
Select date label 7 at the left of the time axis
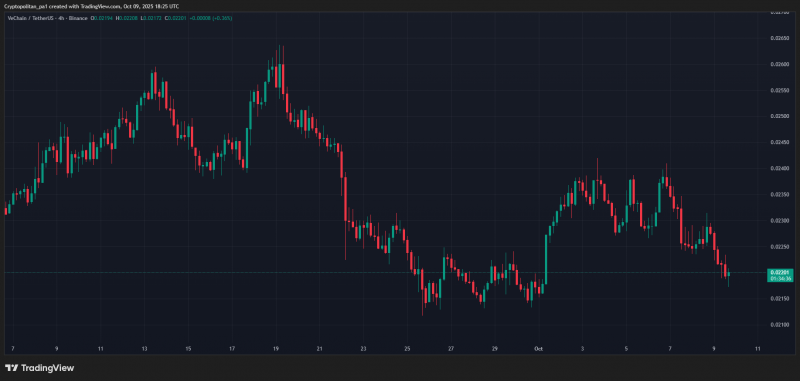[13, 349]
